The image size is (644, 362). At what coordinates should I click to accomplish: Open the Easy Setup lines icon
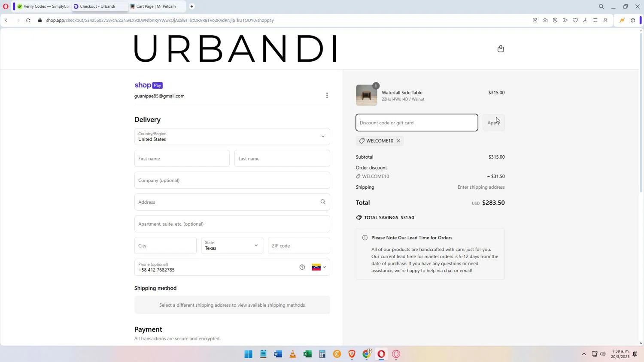595,20
